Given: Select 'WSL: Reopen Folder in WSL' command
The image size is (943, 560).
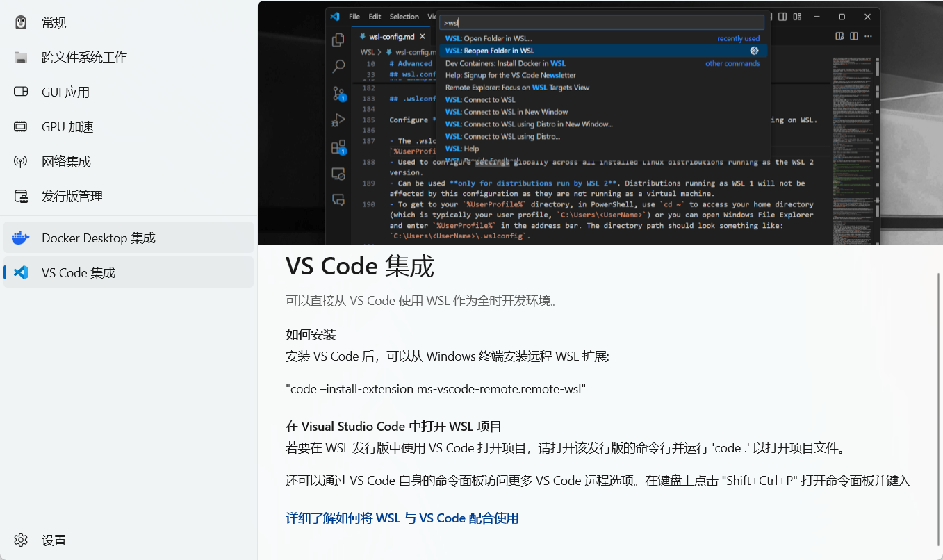Looking at the screenshot, I should tap(490, 51).
